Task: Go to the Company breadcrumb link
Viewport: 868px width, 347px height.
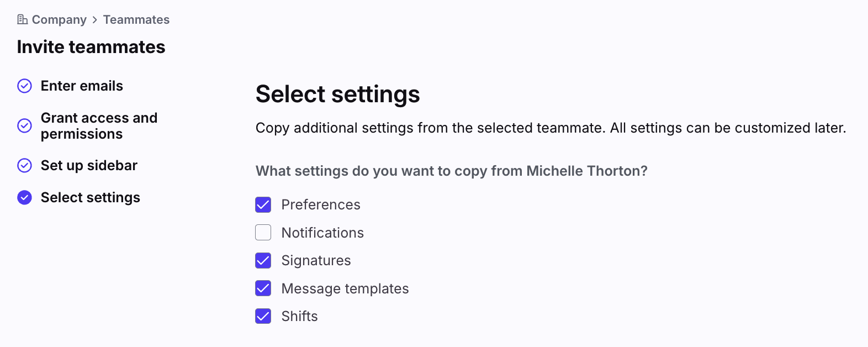Action: tap(59, 20)
